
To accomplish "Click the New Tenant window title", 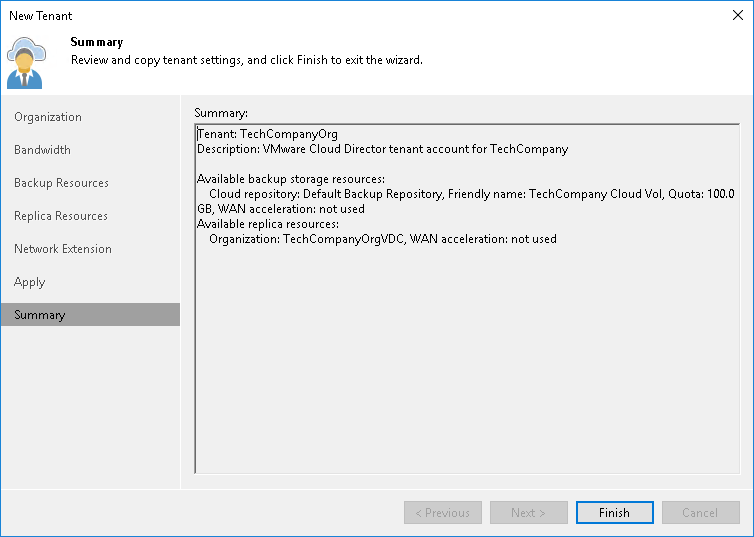I will [40, 16].
